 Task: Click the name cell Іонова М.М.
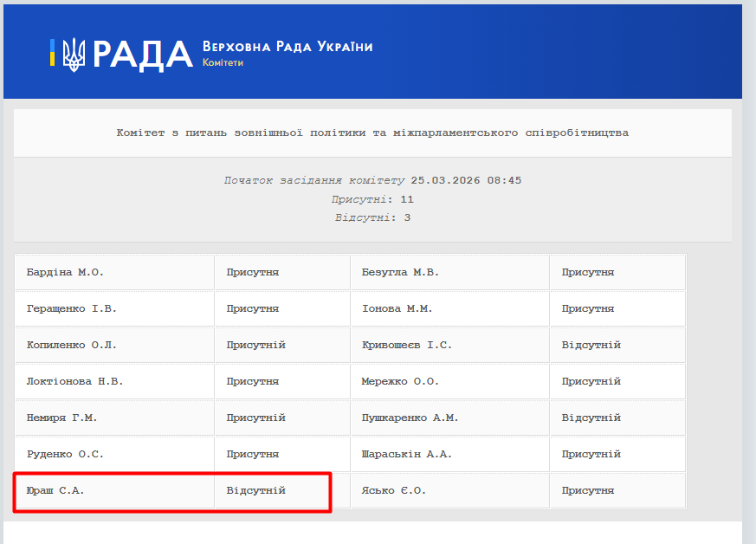(x=450, y=308)
